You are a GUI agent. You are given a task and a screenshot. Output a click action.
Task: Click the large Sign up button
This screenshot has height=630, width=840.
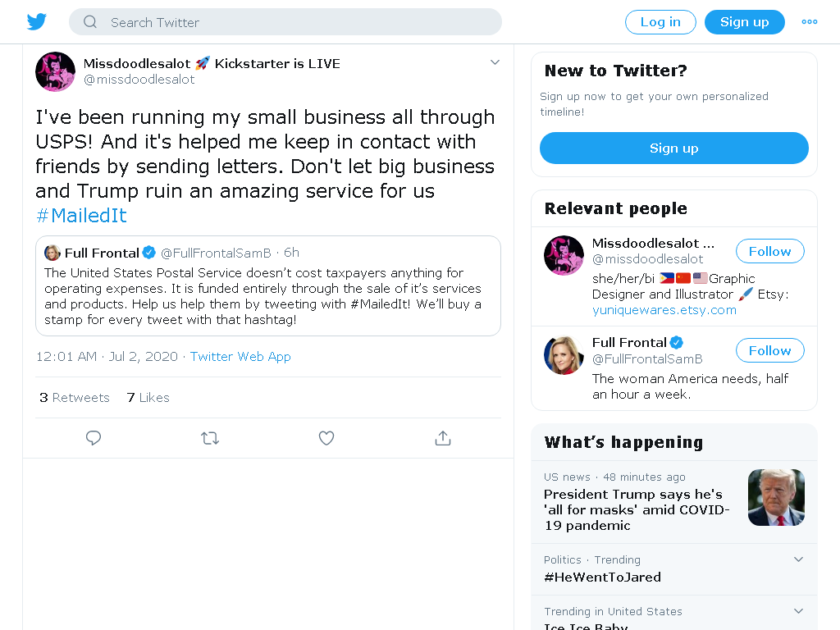674,148
